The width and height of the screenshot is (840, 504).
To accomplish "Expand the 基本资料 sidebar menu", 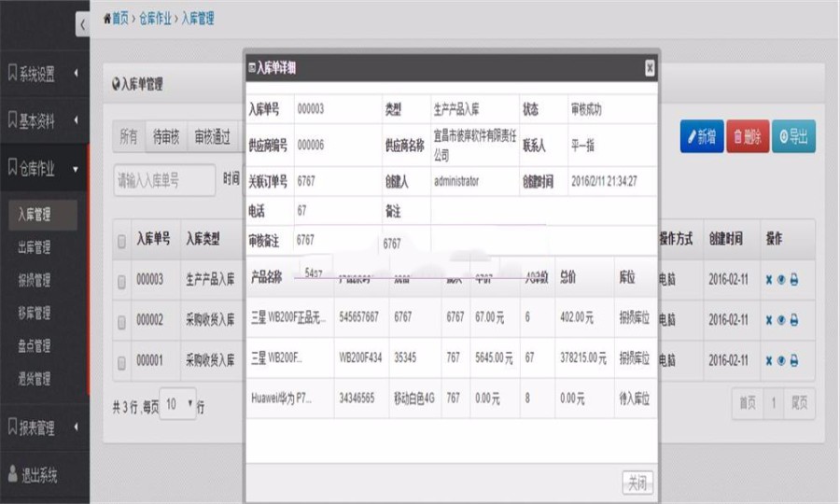I will [44, 120].
